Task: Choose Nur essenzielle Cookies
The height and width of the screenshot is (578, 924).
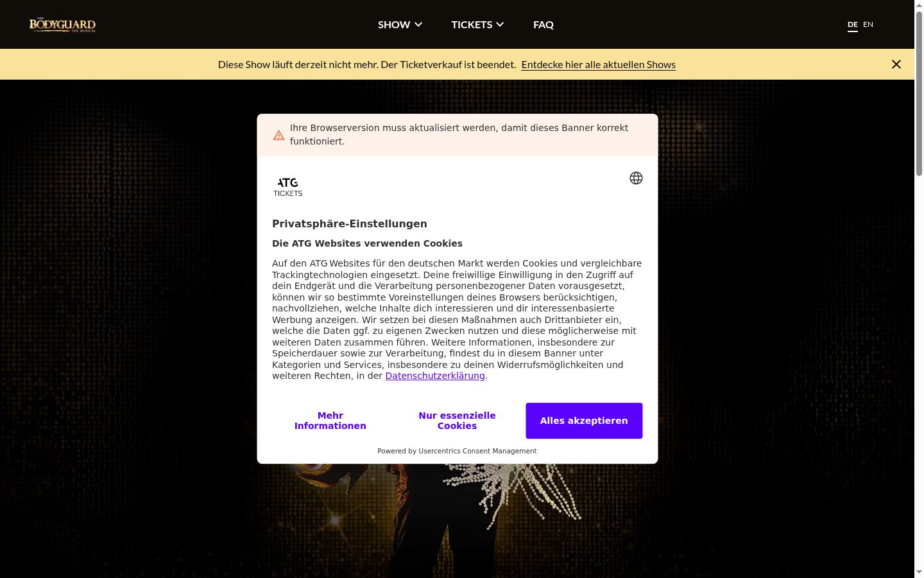Action: pos(458,421)
